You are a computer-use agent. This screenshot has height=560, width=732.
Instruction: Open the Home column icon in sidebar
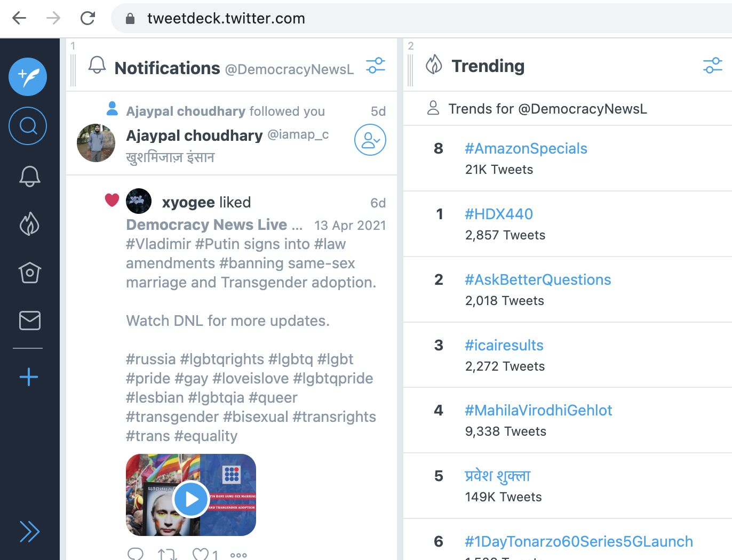coord(30,272)
